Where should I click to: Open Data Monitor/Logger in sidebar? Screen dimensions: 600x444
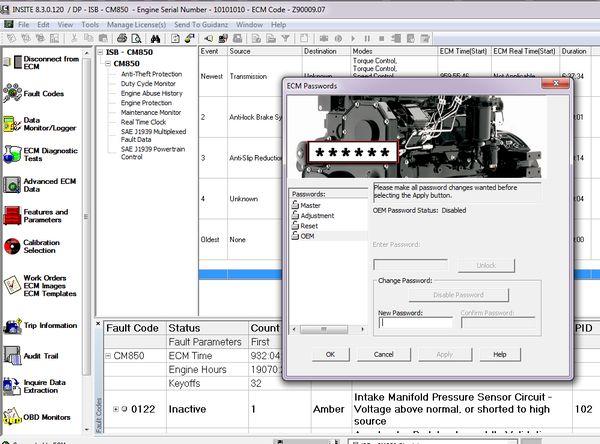coord(39,124)
